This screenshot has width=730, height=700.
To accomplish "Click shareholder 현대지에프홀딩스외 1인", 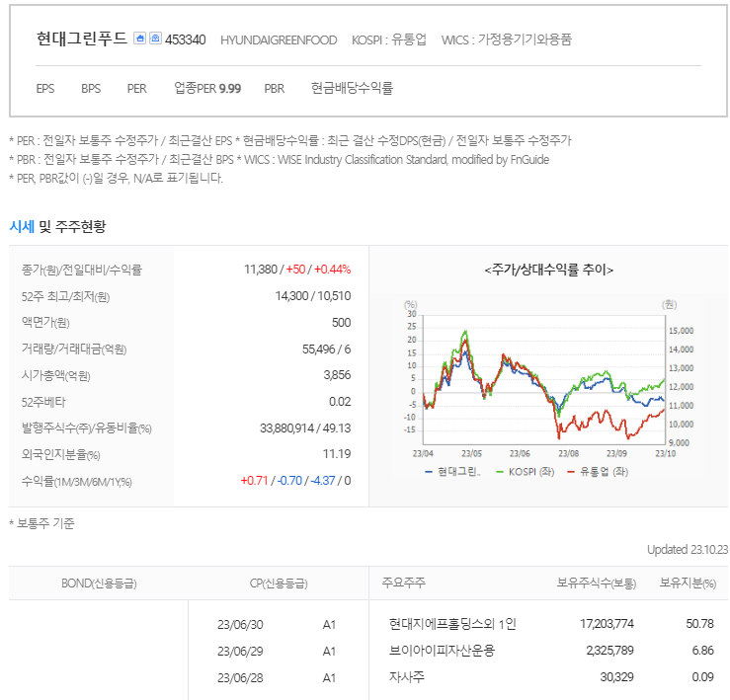I will coord(452,624).
